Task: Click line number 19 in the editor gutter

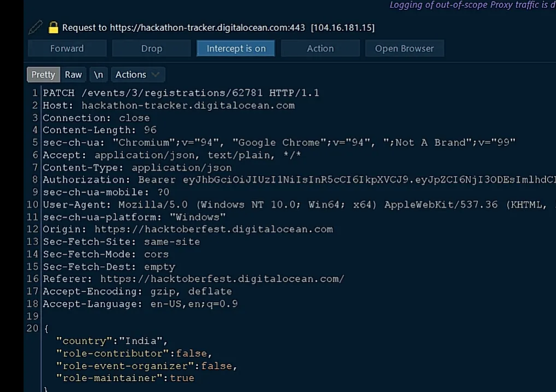Action: pyautogui.click(x=32, y=316)
